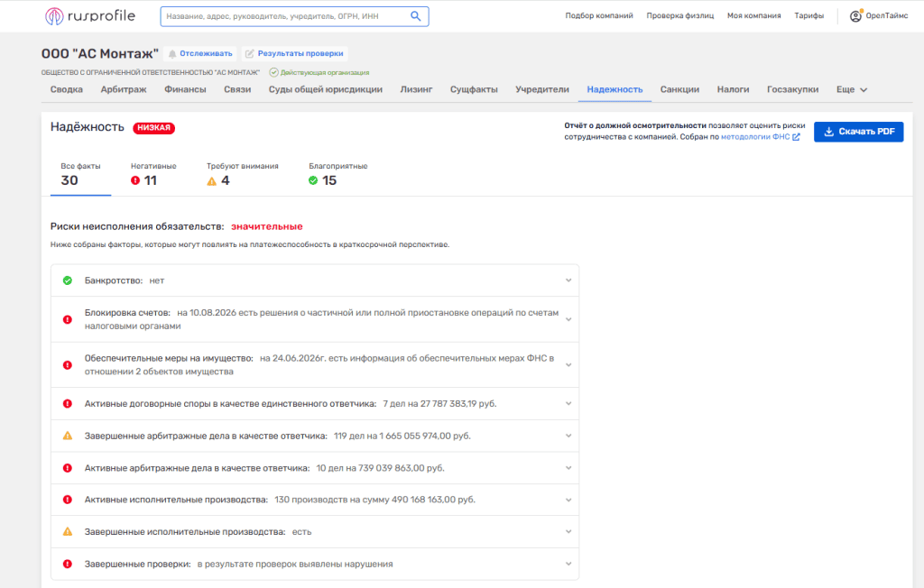Screen dimensions: 924x588
Task: Click the red icon for Завершенные проверки
Action: click(x=68, y=564)
